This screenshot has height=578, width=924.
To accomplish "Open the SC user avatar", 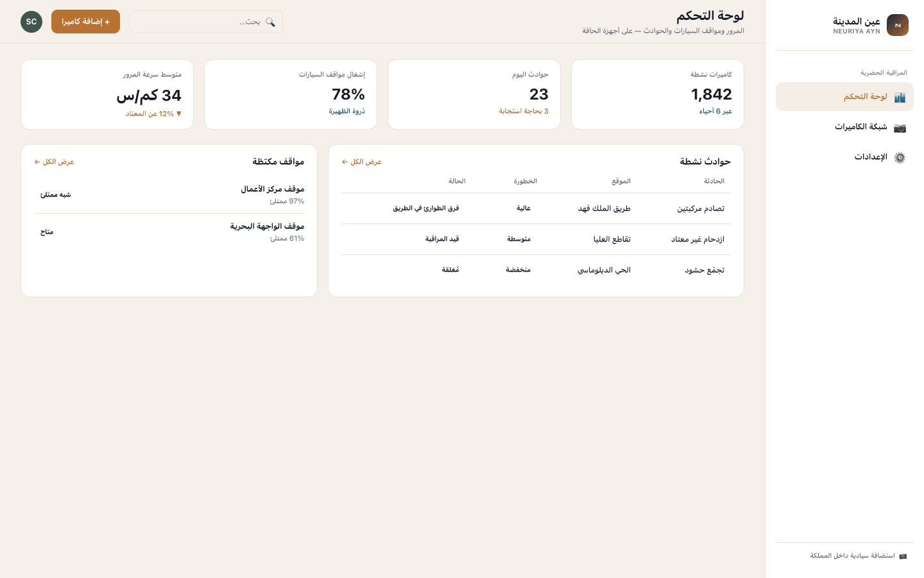I will 31,22.
